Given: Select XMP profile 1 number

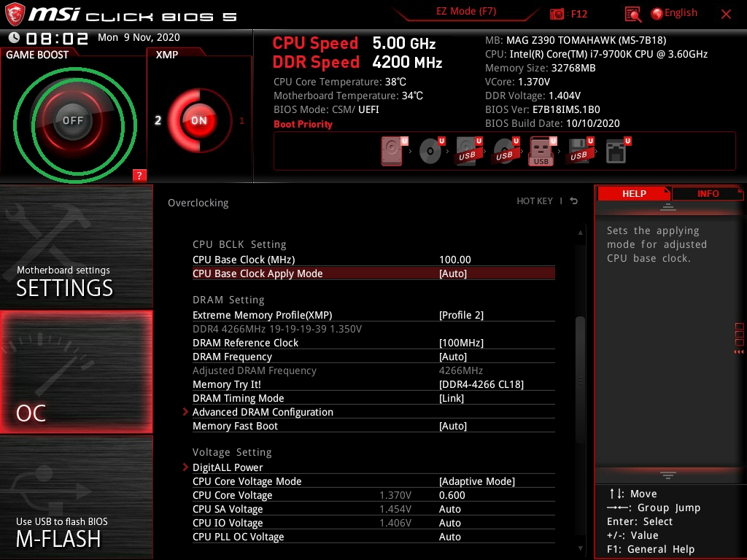Looking at the screenshot, I should [x=241, y=120].
